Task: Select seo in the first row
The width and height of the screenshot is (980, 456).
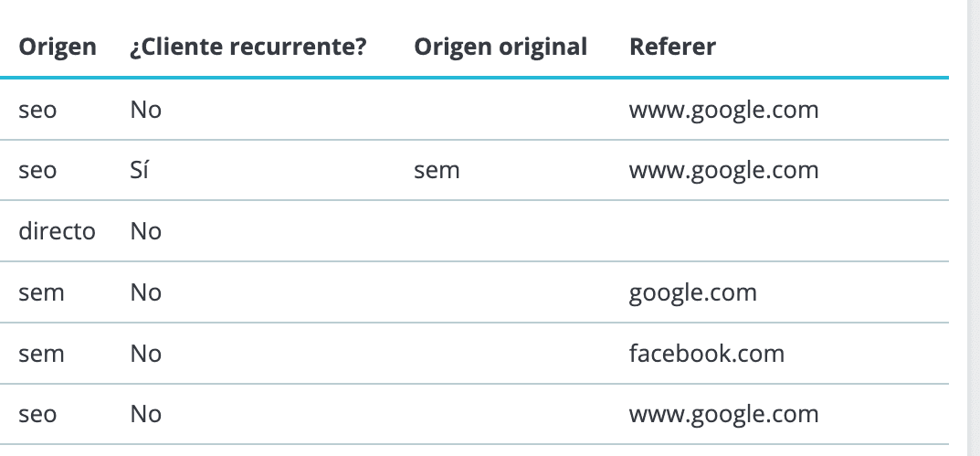Action: pos(37,111)
